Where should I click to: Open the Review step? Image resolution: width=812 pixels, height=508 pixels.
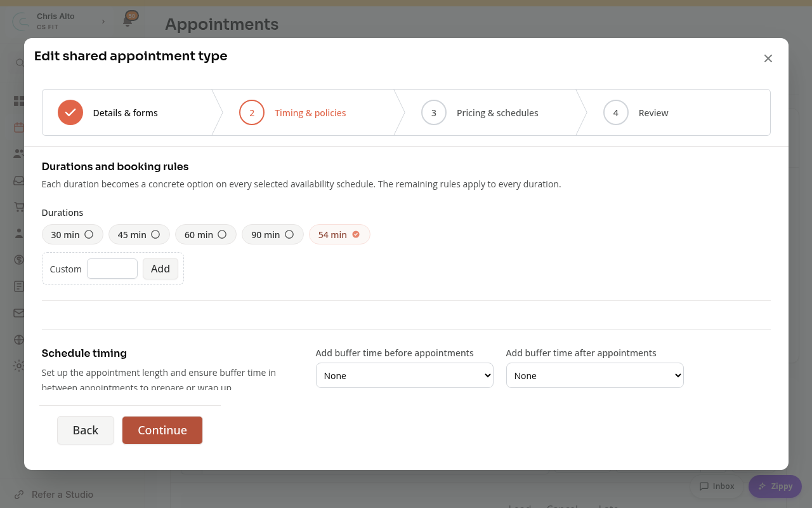click(672, 112)
